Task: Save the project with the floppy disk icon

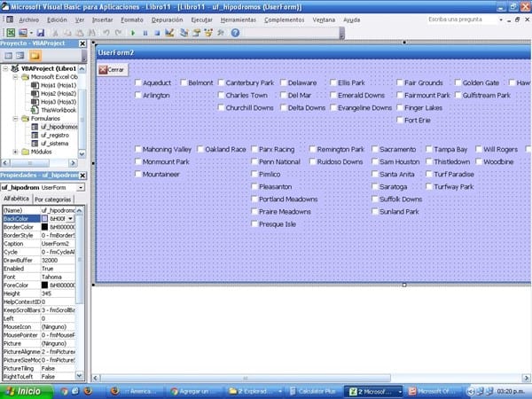Action: [41, 33]
